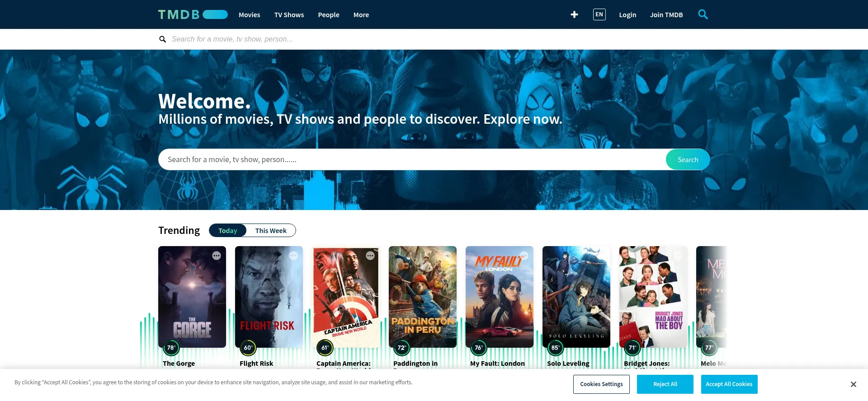Open the EN language selector
Viewport: 868px width, 401px height.
click(599, 14)
